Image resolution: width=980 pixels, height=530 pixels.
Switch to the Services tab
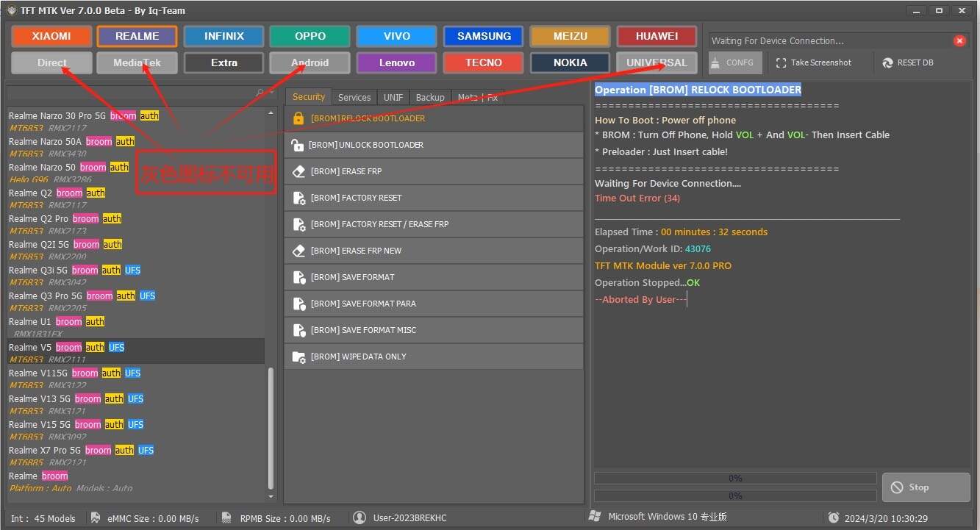coord(354,96)
